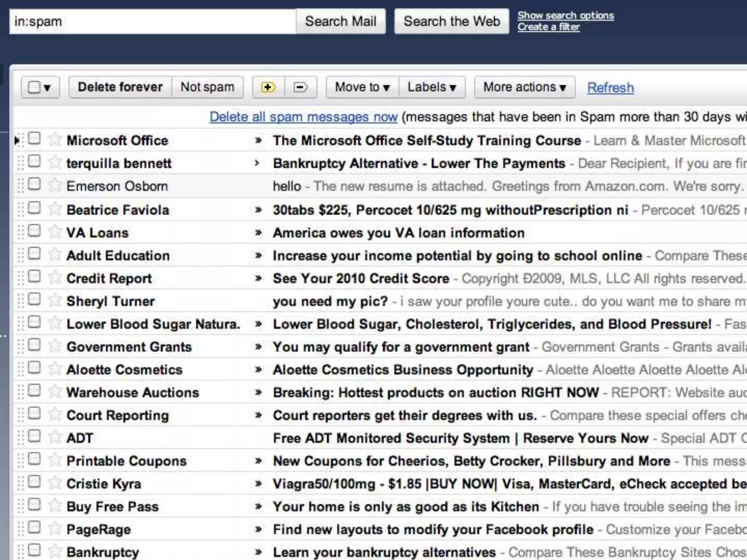
Task: Click the Search Mail button
Action: click(341, 22)
